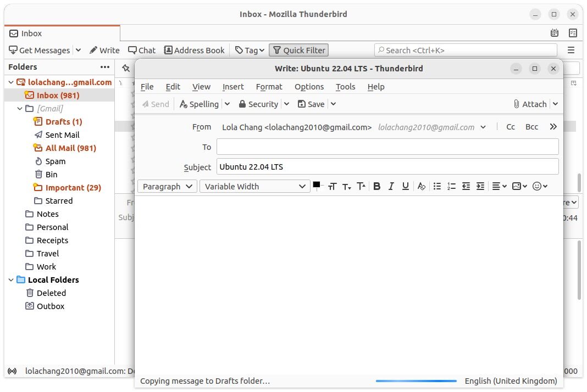Open the Variable Width font dropdown
This screenshot has width=587, height=392.
tap(255, 186)
